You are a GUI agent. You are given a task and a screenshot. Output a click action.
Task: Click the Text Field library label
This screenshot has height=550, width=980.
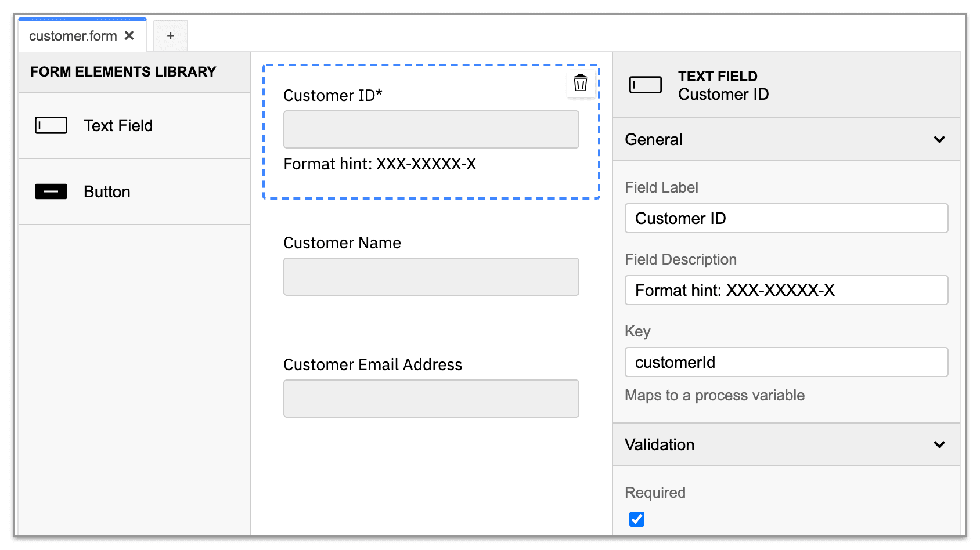coord(118,125)
